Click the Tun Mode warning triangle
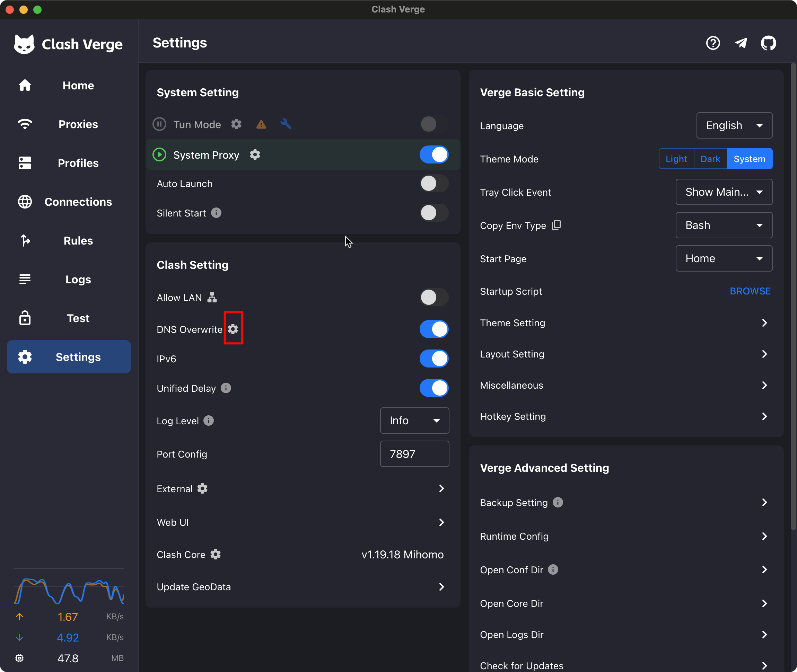The width and height of the screenshot is (797, 672). click(x=261, y=124)
